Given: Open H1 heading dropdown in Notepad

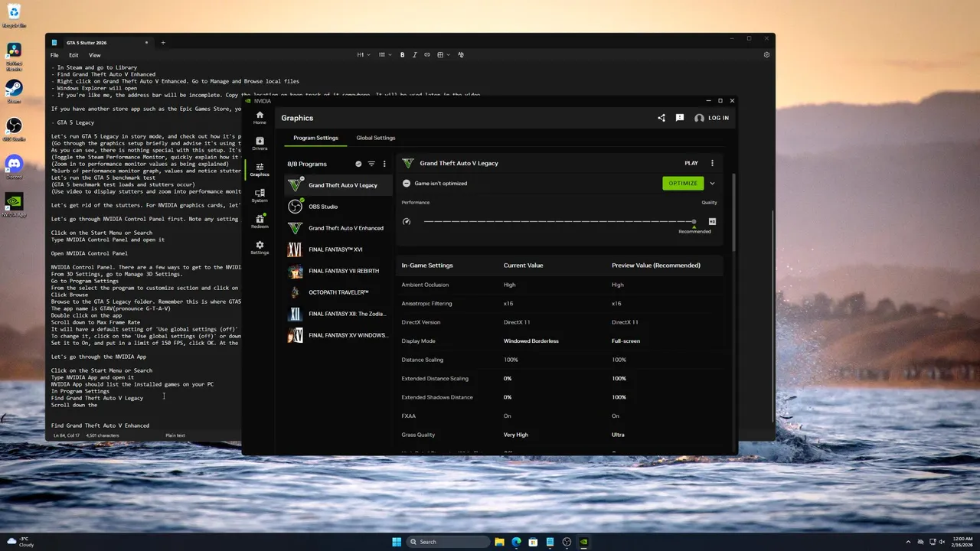Looking at the screenshot, I should click(363, 55).
